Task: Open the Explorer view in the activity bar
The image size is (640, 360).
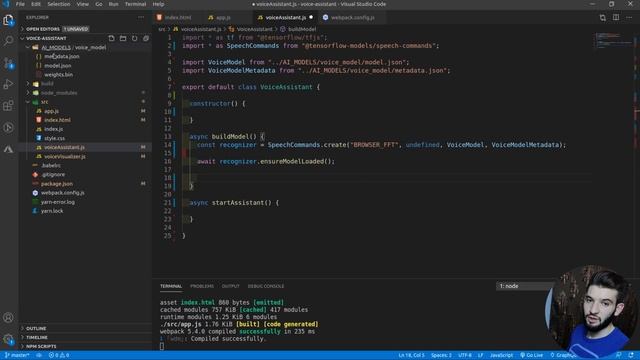Action: coord(8,20)
